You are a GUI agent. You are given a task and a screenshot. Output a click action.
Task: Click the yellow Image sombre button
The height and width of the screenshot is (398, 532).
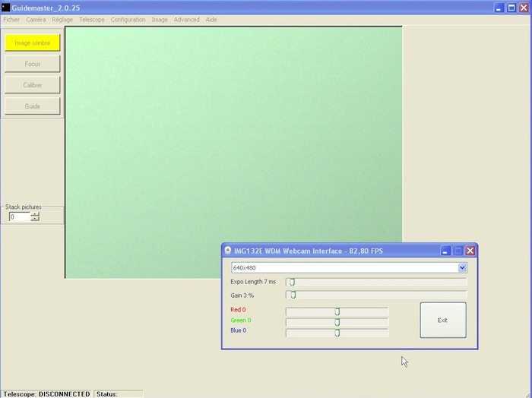click(x=33, y=43)
